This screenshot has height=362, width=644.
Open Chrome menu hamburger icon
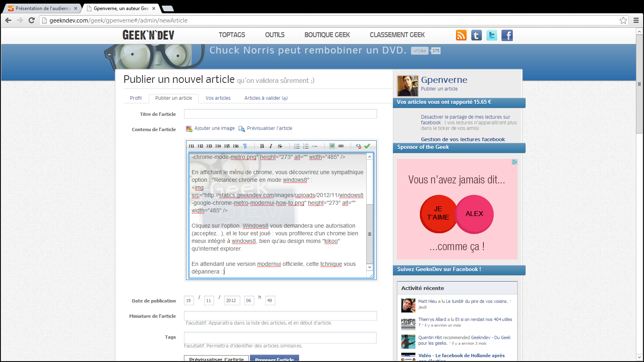coord(636,20)
